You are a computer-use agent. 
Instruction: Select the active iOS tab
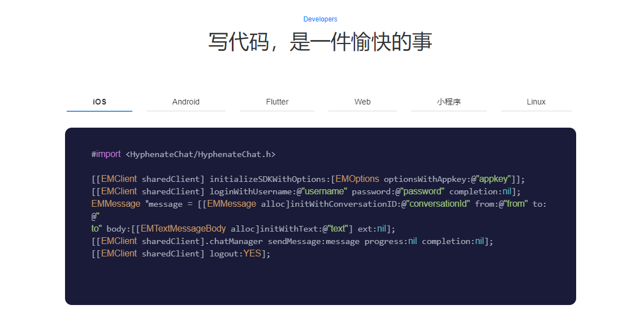[99, 102]
